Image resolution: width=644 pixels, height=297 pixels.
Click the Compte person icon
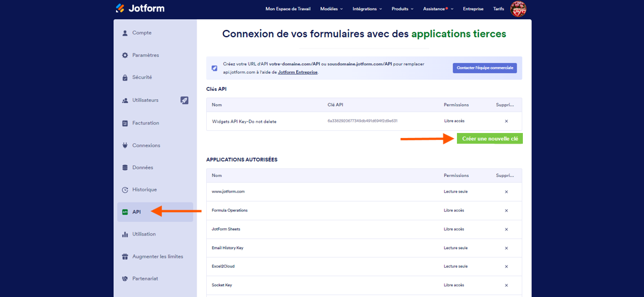click(x=125, y=33)
